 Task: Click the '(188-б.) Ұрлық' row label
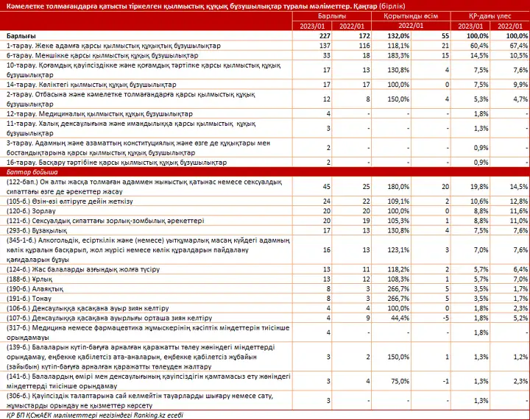click(26, 280)
